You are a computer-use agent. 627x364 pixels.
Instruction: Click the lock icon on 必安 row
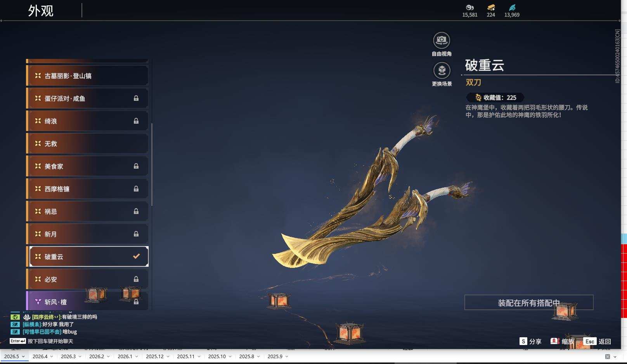136,279
